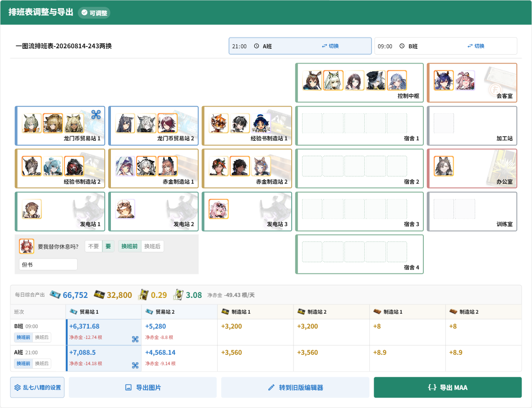Viewport: 532px width, 408px height.
Task: Click the 净赤金 -9.14 根 text
Action: click(161, 363)
